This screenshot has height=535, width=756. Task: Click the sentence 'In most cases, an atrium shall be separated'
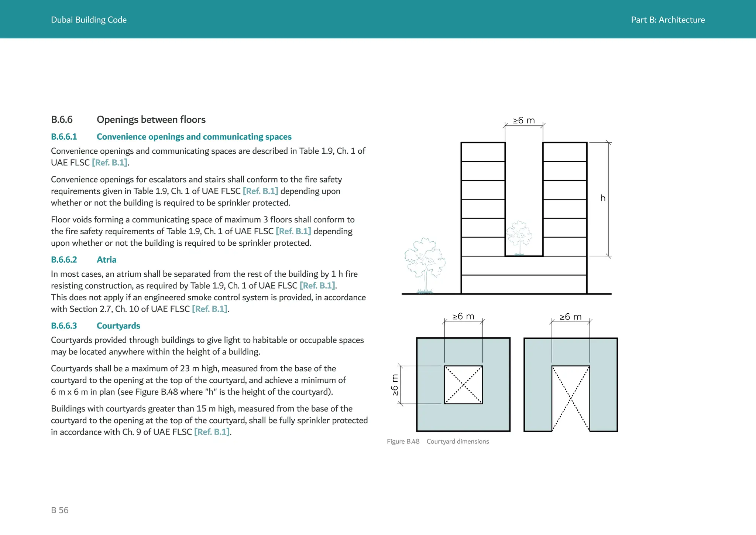[x=204, y=280]
